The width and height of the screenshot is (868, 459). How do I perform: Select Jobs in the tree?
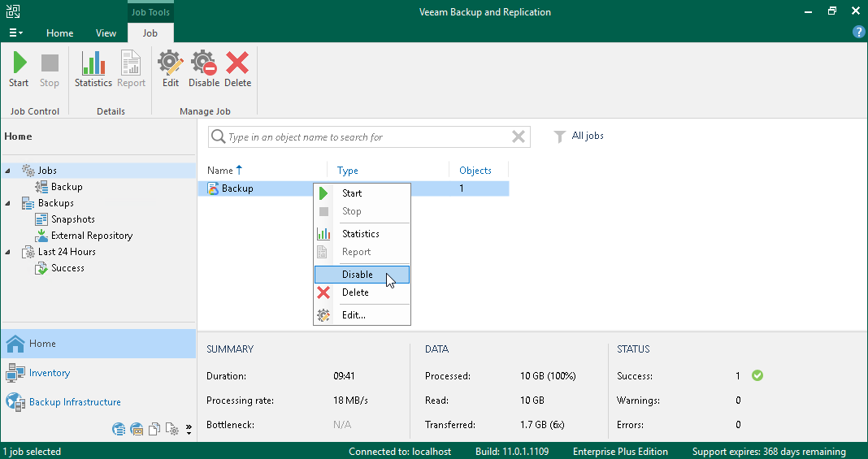47,171
